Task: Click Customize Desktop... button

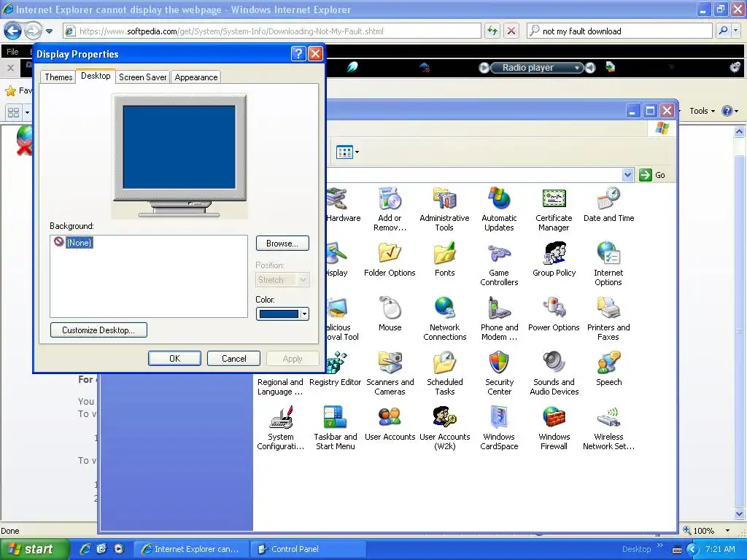Action: [98, 330]
